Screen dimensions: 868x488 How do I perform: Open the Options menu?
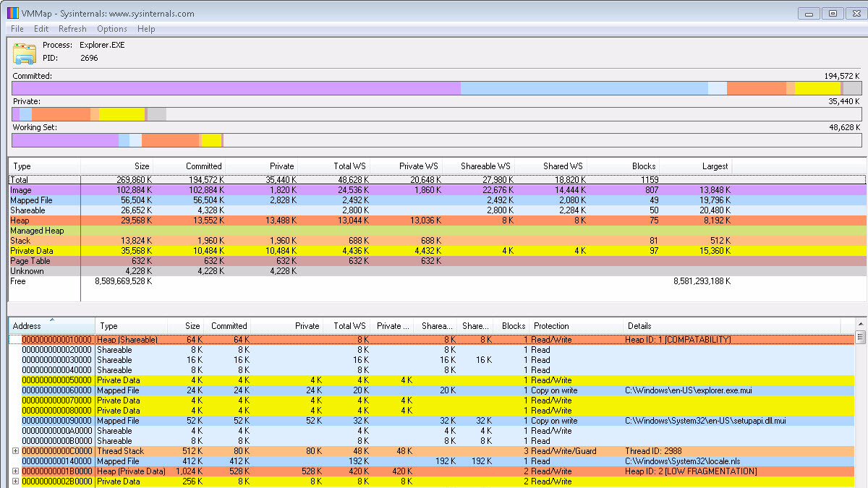tap(112, 29)
